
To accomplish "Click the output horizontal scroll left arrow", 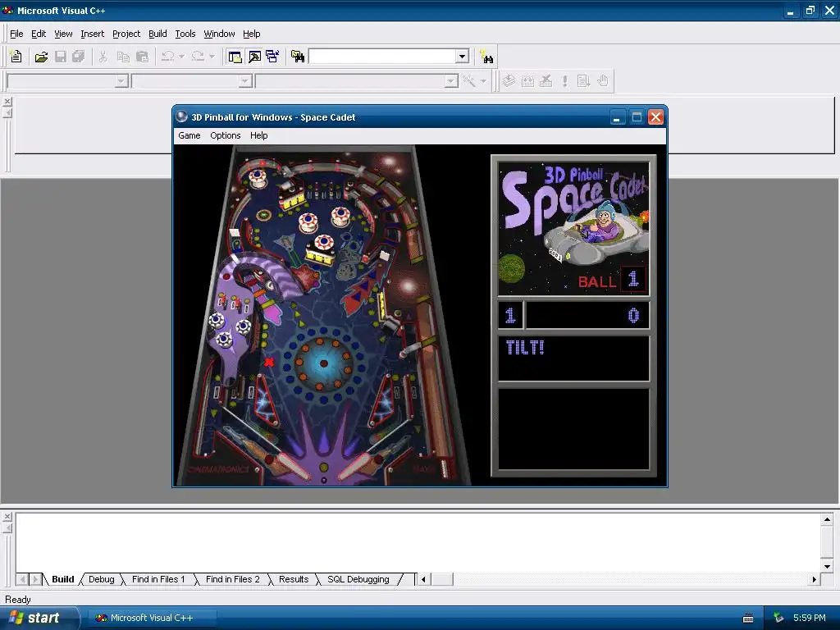I will click(423, 579).
